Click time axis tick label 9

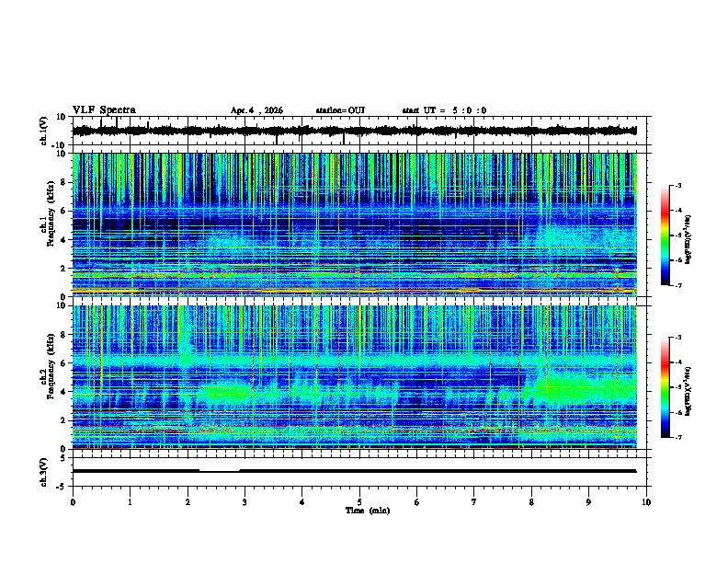pyautogui.click(x=588, y=502)
